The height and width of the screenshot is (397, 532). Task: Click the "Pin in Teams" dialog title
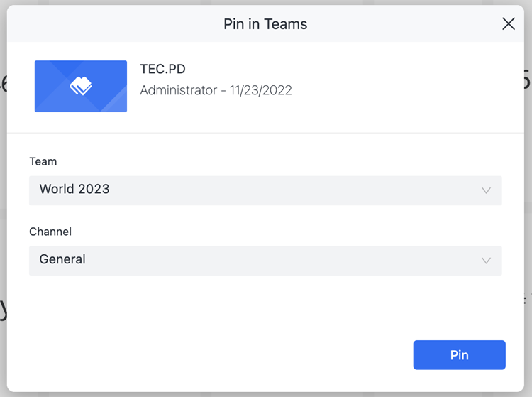click(265, 24)
